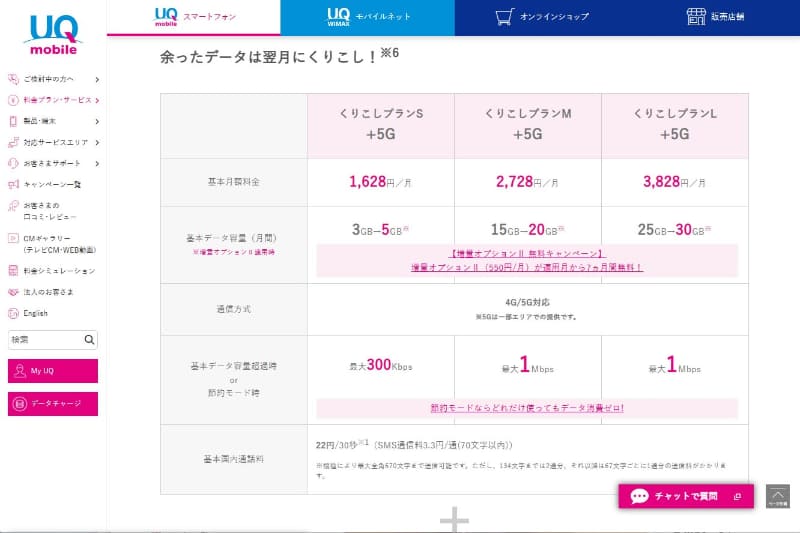Focus the 検索 search field
This screenshot has height=533, width=800.
(45, 340)
